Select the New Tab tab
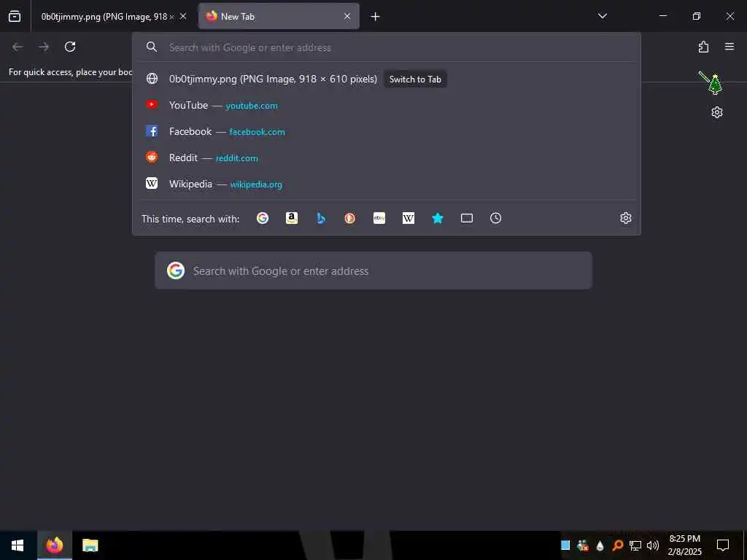The image size is (747, 560). coord(279,17)
